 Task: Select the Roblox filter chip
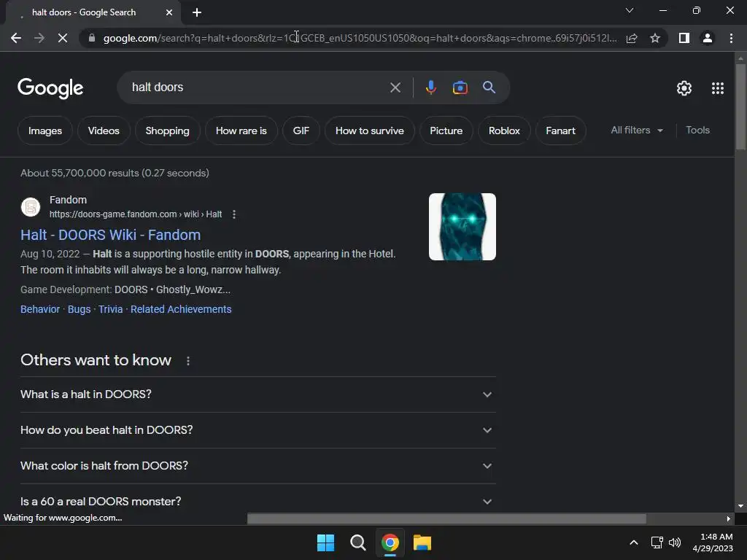tap(504, 131)
